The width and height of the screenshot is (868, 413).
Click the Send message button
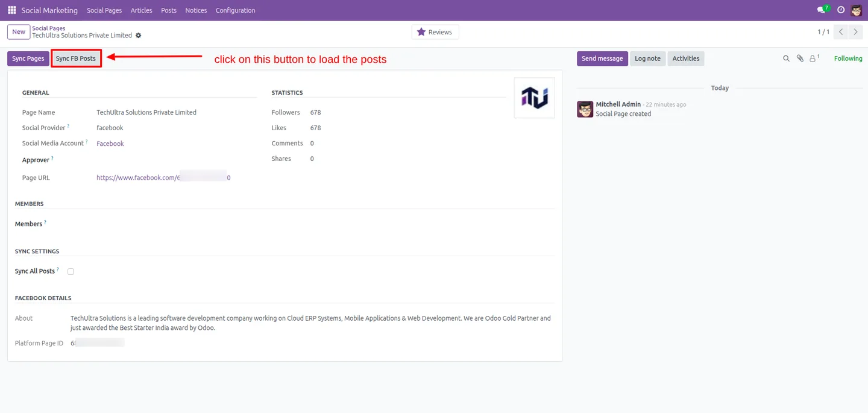coord(602,58)
